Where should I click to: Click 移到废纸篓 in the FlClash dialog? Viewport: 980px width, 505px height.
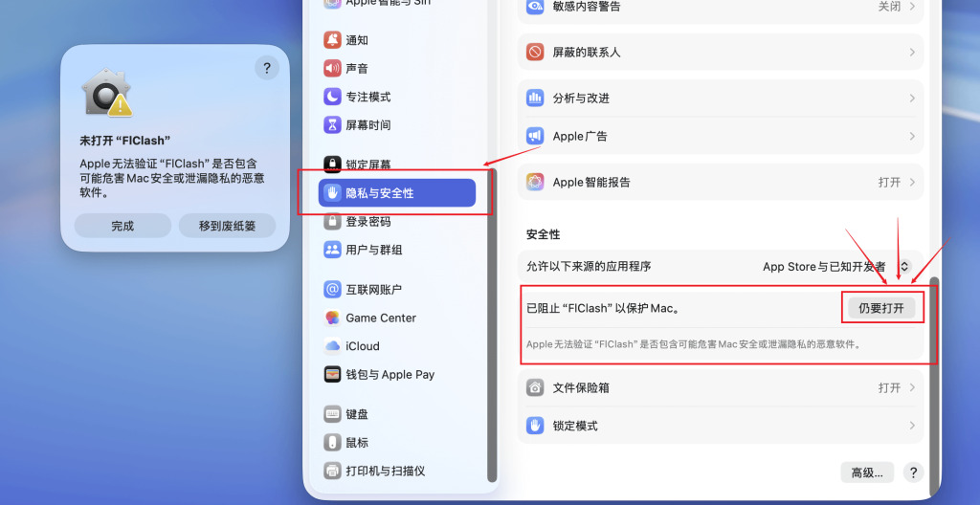click(227, 226)
